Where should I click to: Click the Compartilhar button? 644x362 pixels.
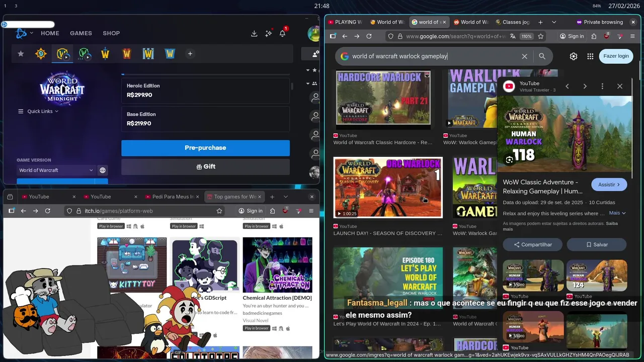pyautogui.click(x=533, y=245)
